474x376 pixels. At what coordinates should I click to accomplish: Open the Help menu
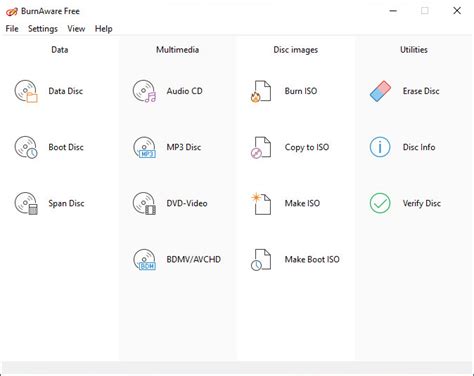point(103,29)
